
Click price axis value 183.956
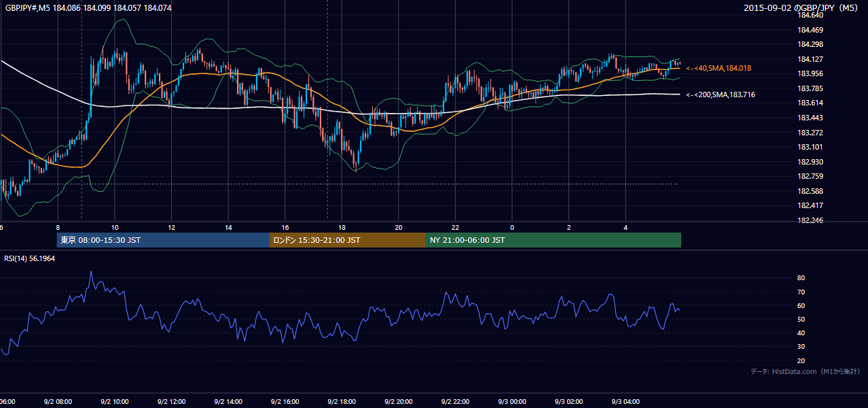point(810,73)
